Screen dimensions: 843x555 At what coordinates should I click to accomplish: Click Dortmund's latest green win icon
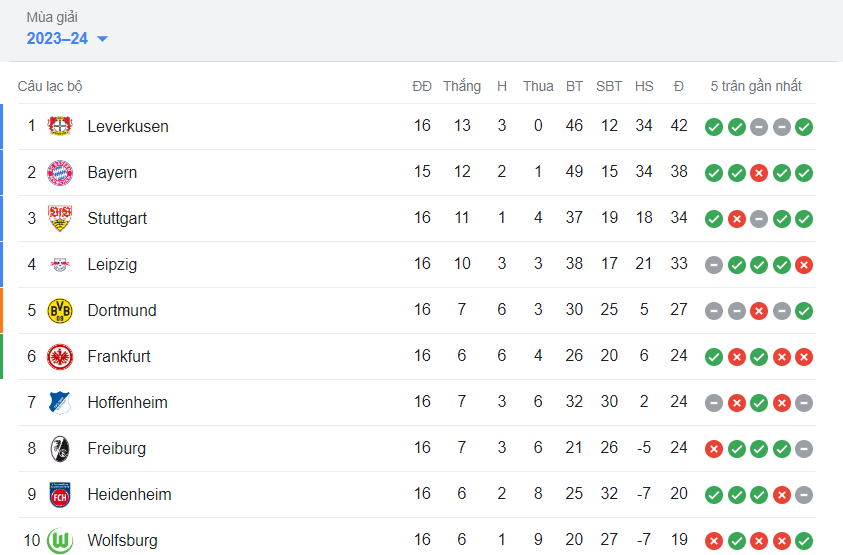[x=804, y=311]
